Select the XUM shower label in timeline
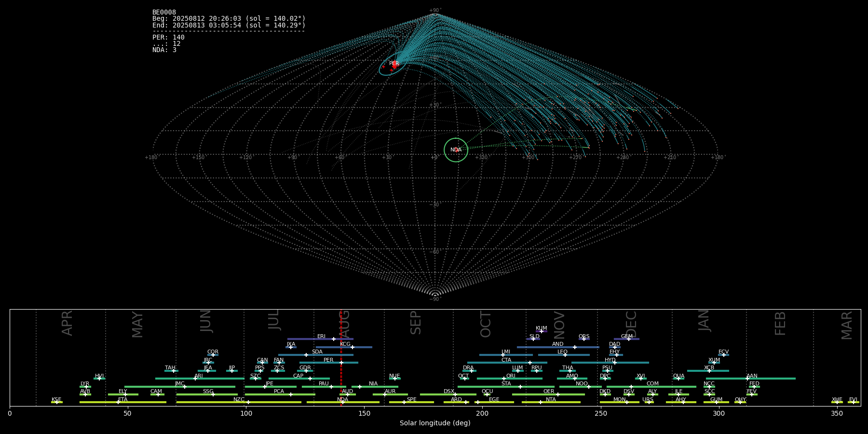The width and height of the screenshot is (868, 434). coord(714,360)
